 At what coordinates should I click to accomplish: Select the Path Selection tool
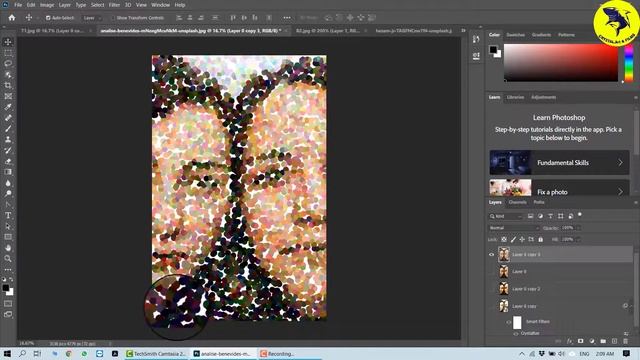8,226
